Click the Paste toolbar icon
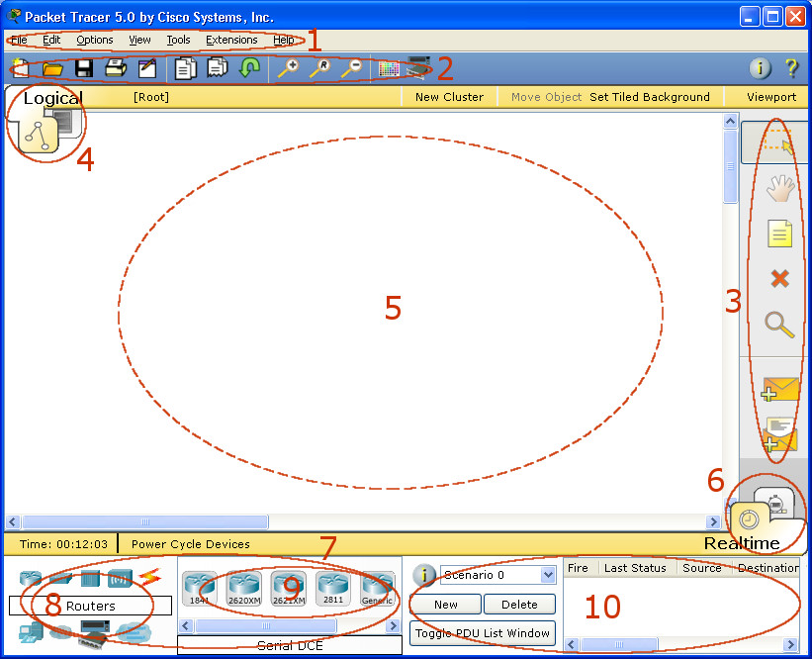812x659 pixels. [x=218, y=68]
